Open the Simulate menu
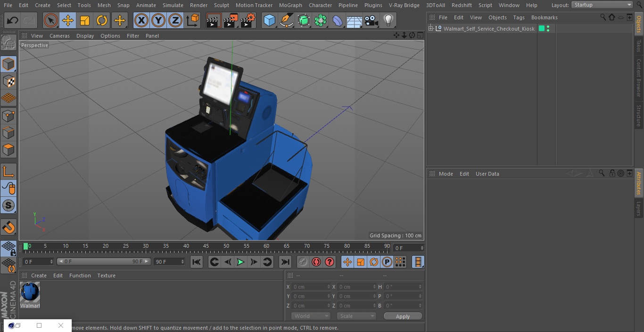The width and height of the screenshot is (644, 332). (173, 5)
